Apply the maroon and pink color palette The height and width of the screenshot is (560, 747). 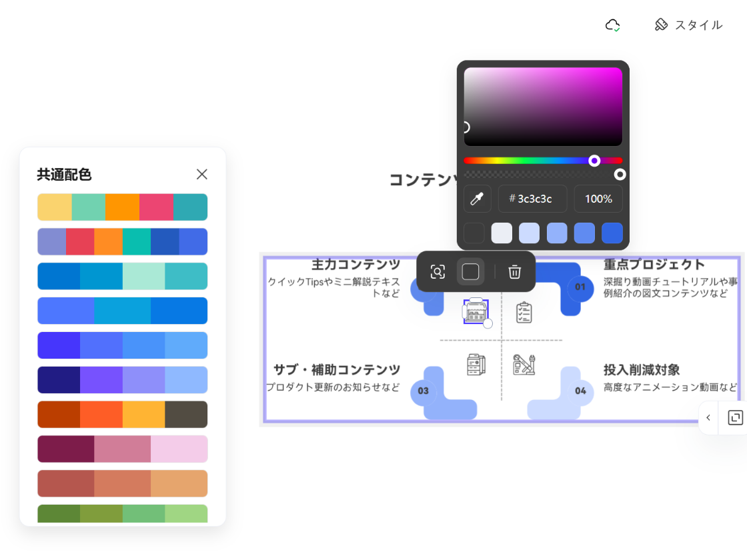pos(122,449)
